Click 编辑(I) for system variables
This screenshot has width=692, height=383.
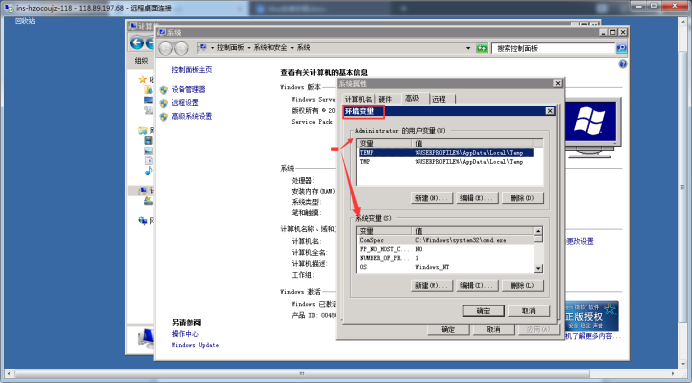click(477, 285)
